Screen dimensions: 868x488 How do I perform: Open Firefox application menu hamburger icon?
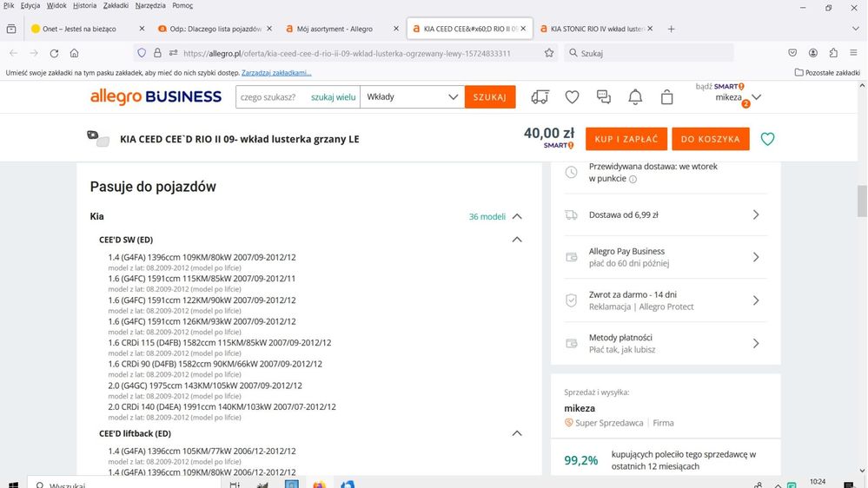(x=853, y=53)
